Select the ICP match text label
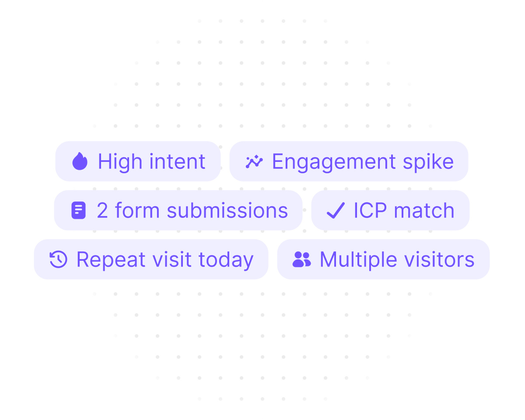The height and width of the screenshot is (420, 525). (x=404, y=210)
